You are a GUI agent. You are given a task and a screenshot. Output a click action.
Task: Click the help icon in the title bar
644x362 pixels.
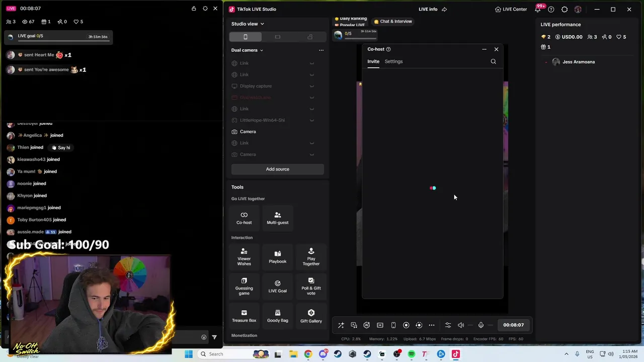(551, 9)
